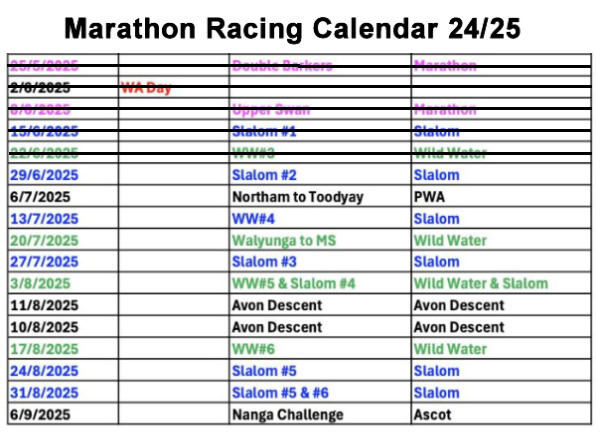600x434 pixels.
Task: Select the 6/9/2025 date cell
Action: point(40,415)
